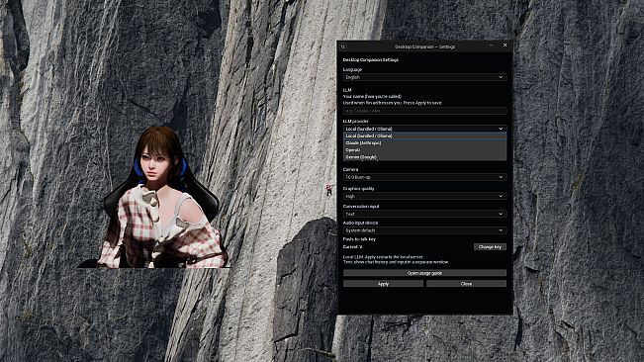Click the 'Push-to-talk key' label
Screen dimensions: 644x362
tap(359, 239)
